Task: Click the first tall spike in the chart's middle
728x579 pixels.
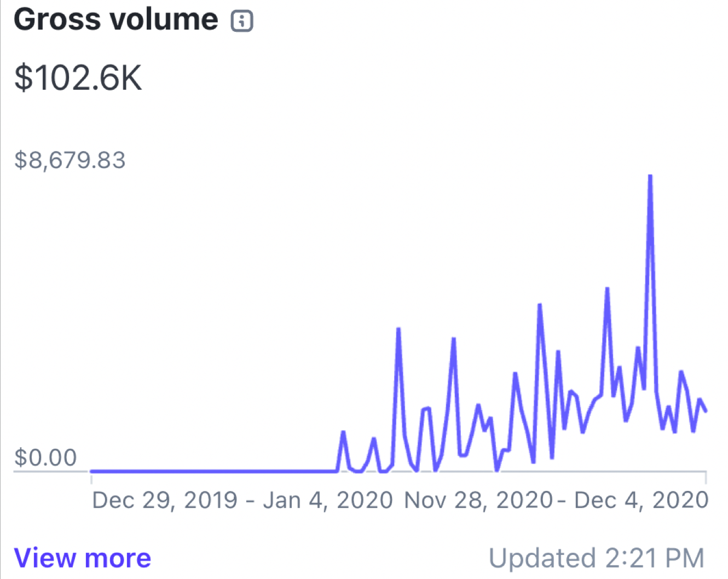Action: 398,329
